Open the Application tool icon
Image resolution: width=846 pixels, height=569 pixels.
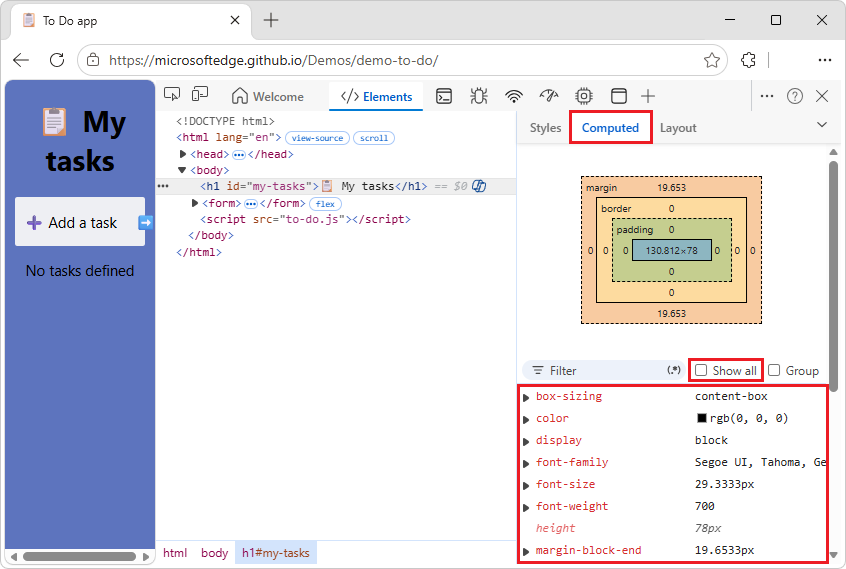[618, 97]
